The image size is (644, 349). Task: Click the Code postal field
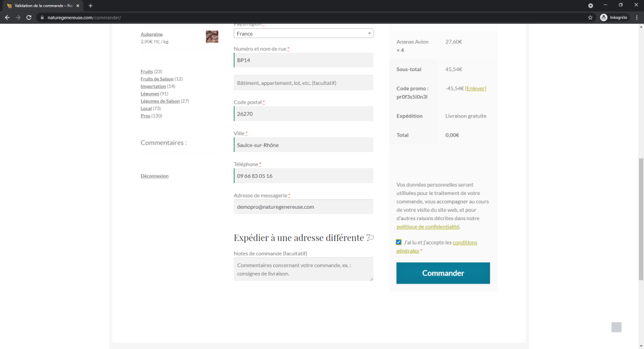point(303,114)
